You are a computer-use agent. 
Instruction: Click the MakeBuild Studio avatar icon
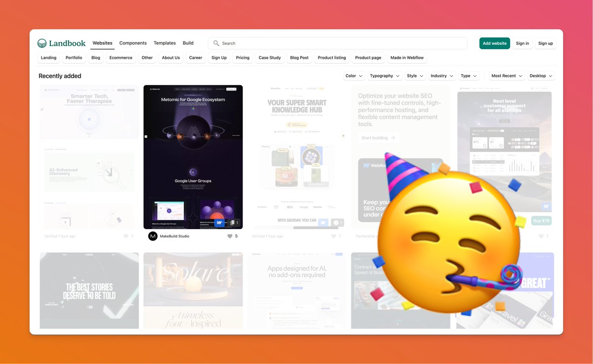[153, 236]
